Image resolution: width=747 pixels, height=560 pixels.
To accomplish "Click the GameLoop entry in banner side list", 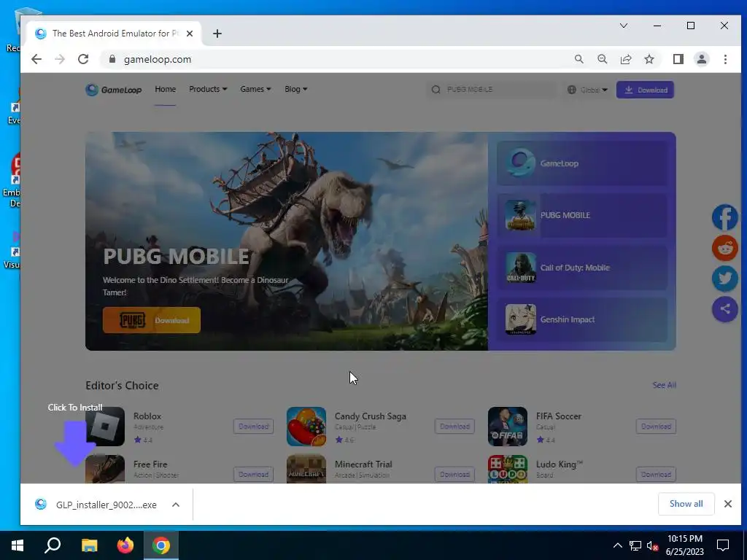I will click(581, 163).
